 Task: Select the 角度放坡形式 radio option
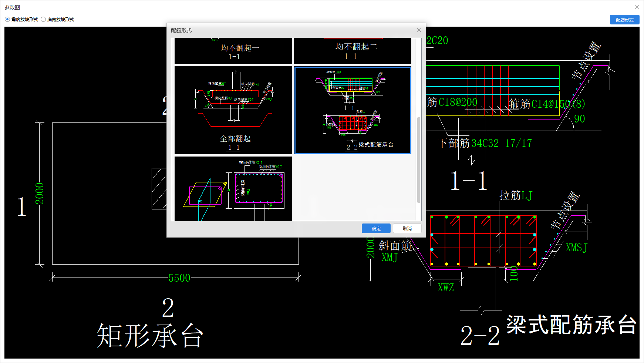click(x=21, y=20)
